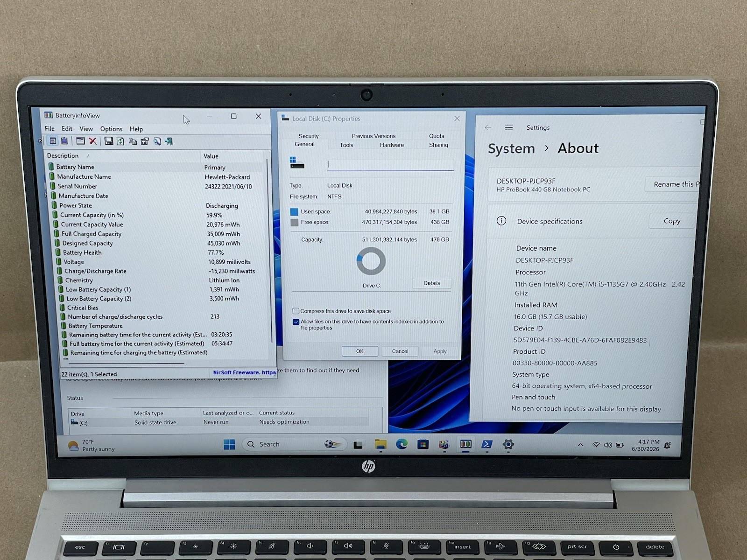Click the Wi-Fi icon in system tray
747x560 pixels.
[x=596, y=445]
